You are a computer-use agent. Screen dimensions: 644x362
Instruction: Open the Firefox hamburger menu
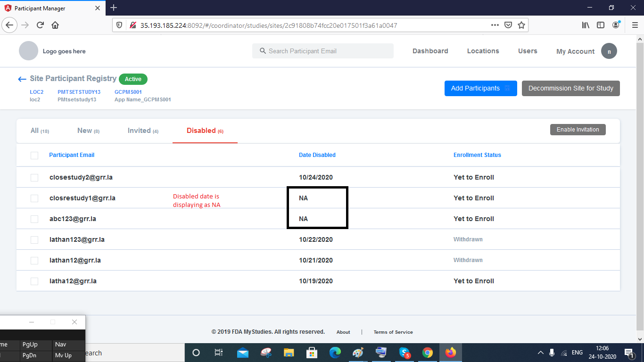pos(635,25)
